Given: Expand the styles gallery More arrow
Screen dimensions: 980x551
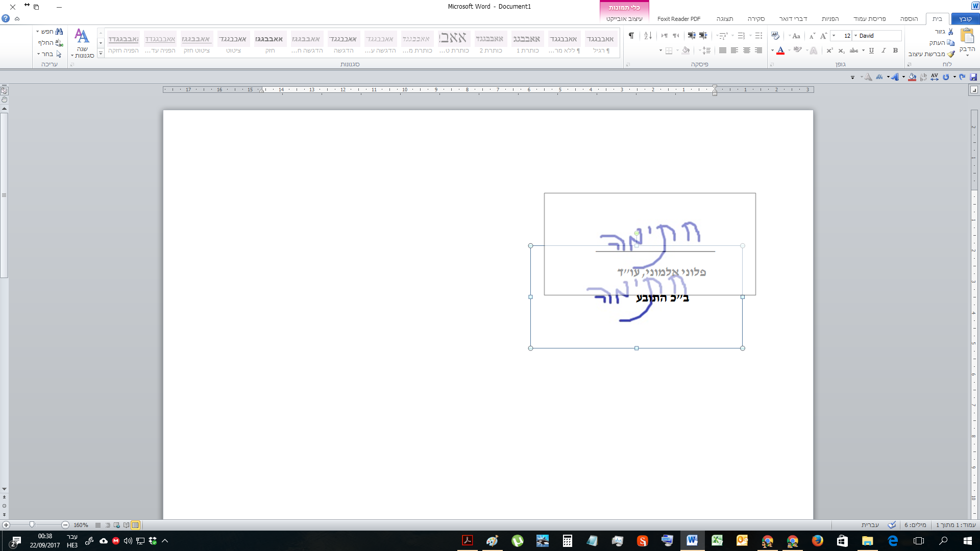Looking at the screenshot, I should pyautogui.click(x=101, y=54).
